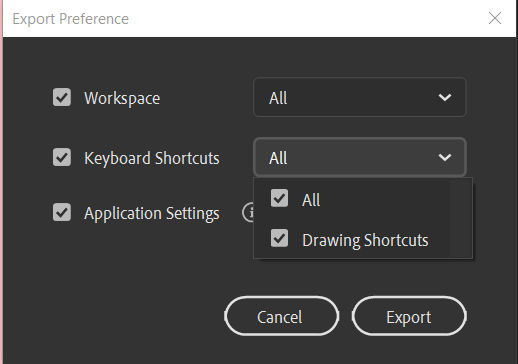This screenshot has width=518, height=364.
Task: Collapse the Keyboard Shortcuts dropdown
Action: (360, 157)
